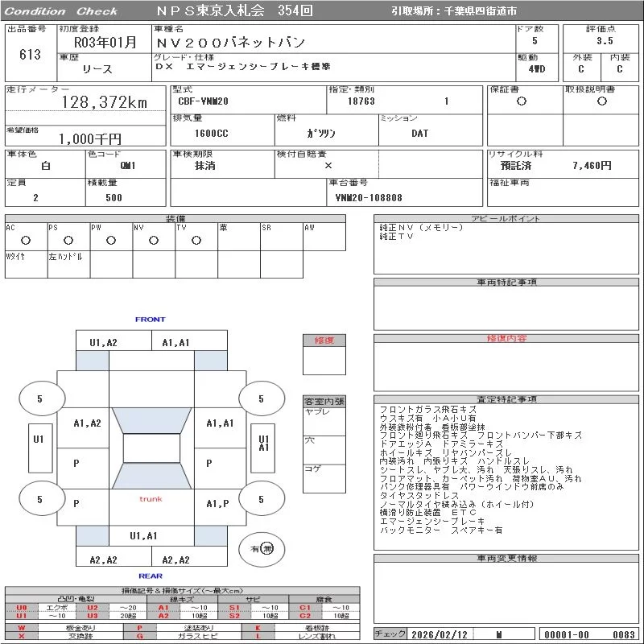Click the recycle status 預託済
This screenshot has width=644, height=644.
coord(516,166)
